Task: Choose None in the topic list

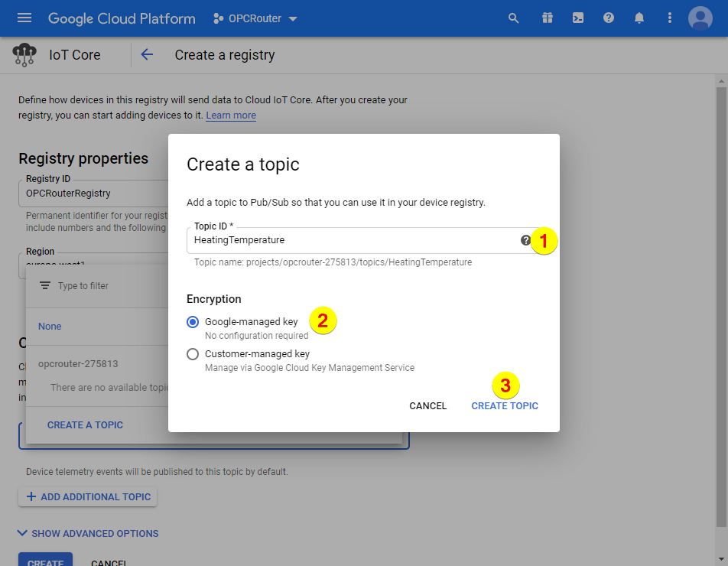Action: [x=50, y=327]
